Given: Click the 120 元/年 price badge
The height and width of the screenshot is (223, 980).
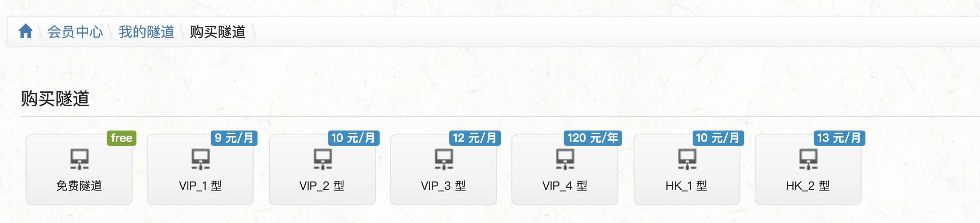Looking at the screenshot, I should pyautogui.click(x=592, y=138).
